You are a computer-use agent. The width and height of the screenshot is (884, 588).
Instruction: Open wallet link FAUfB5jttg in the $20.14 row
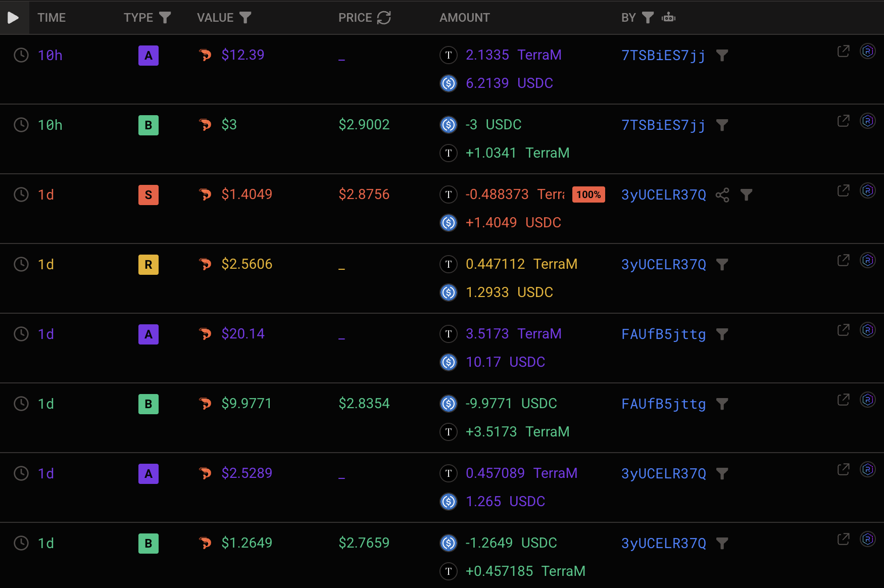pos(663,334)
